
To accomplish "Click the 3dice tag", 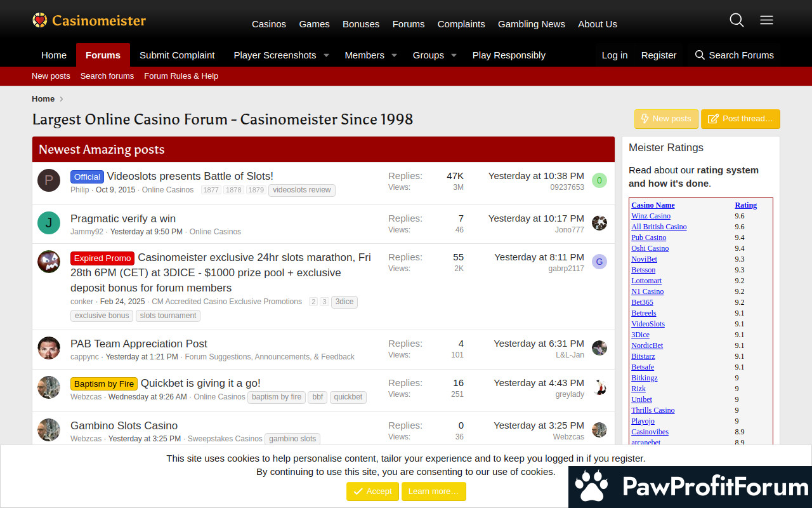I will coord(344,302).
